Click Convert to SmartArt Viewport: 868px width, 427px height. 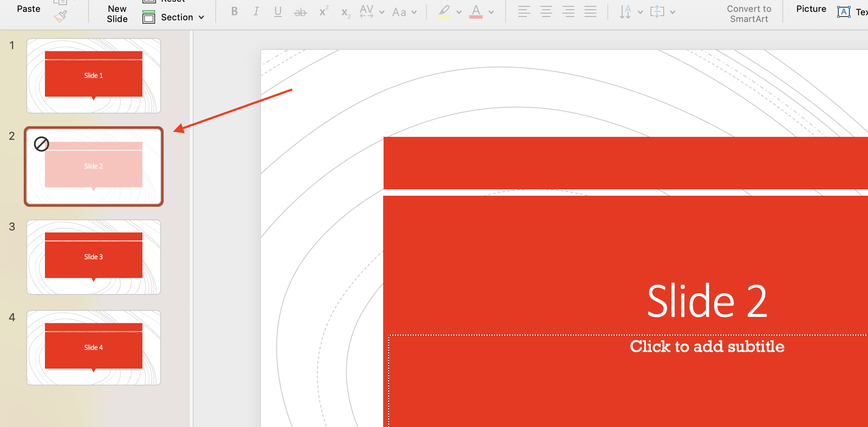coord(749,13)
